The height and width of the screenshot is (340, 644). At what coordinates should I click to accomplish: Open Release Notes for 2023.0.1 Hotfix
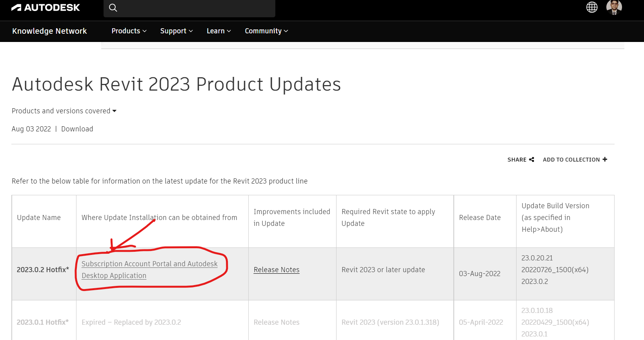pyautogui.click(x=277, y=322)
